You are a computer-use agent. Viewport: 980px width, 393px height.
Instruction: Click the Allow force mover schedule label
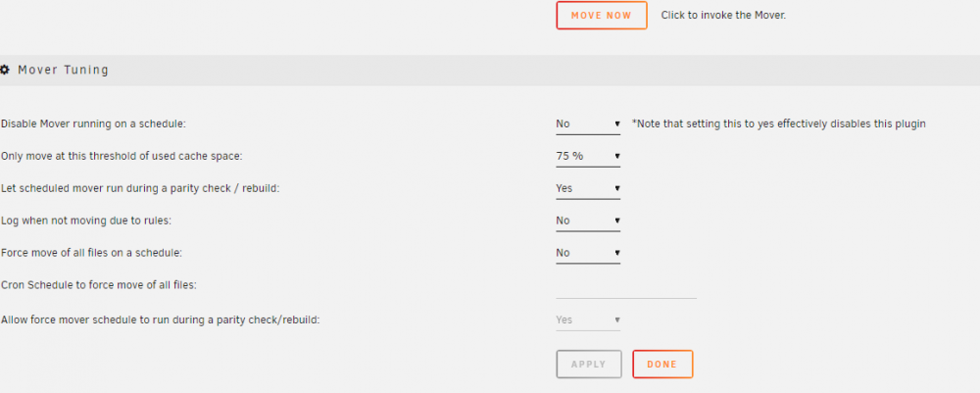coord(161,319)
